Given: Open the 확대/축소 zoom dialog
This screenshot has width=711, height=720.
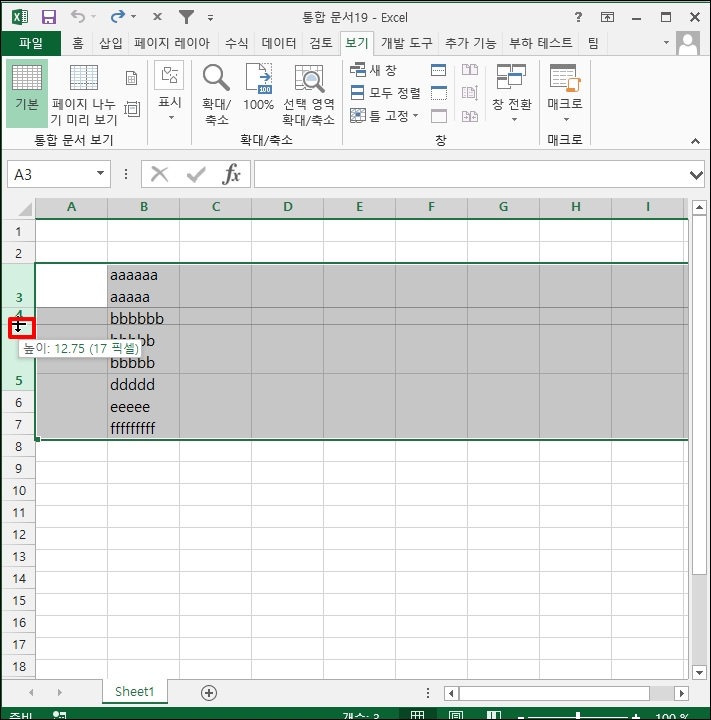Looking at the screenshot, I should pyautogui.click(x=216, y=95).
